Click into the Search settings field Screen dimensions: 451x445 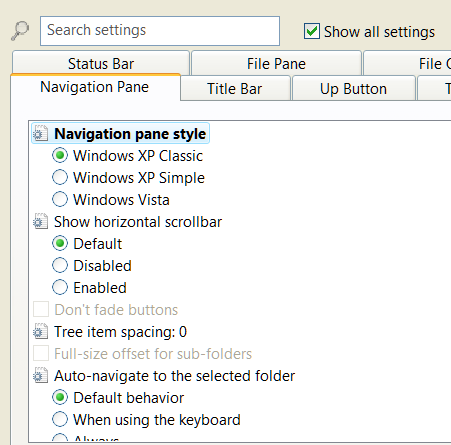pyautogui.click(x=160, y=31)
